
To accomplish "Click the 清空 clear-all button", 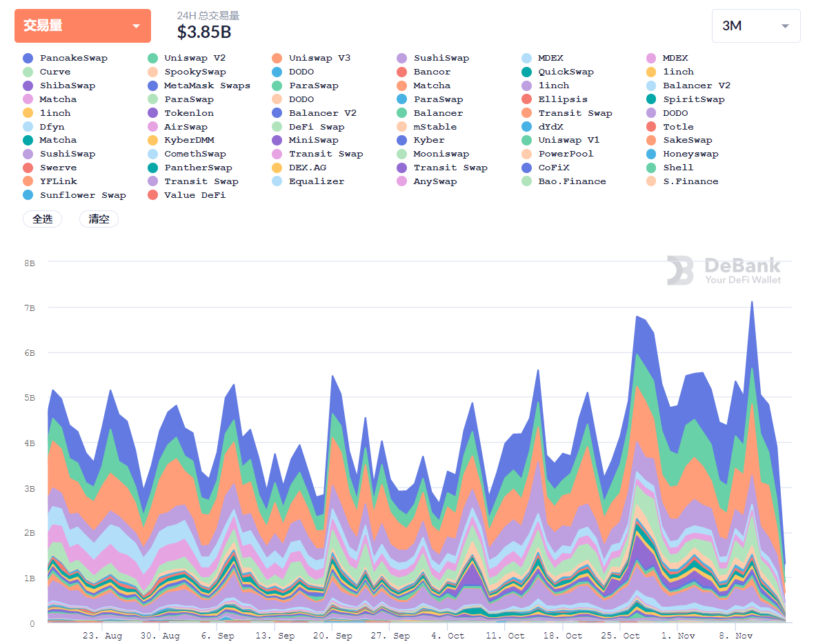I will coord(99,219).
